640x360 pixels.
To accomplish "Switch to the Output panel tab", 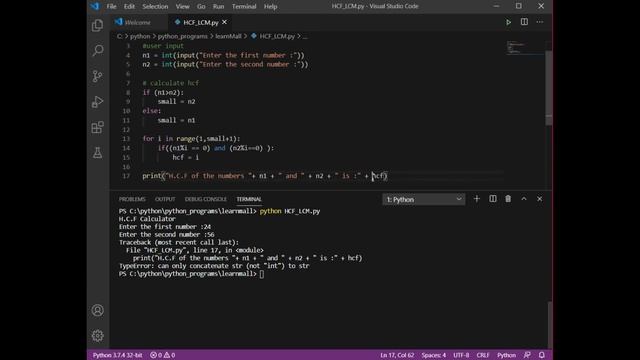I will click(165, 199).
